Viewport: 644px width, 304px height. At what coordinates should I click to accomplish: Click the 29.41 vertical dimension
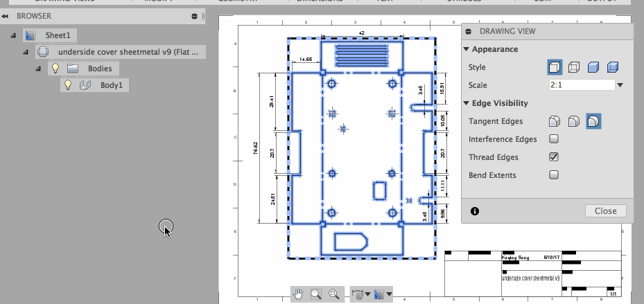pos(272,102)
